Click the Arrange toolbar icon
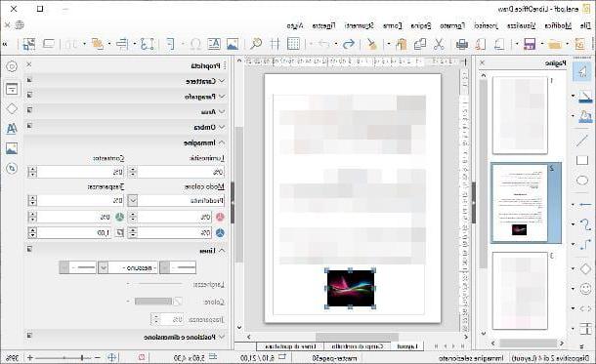Image resolution: width=596 pixels, height=364 pixels. pyautogui.click(x=98, y=44)
